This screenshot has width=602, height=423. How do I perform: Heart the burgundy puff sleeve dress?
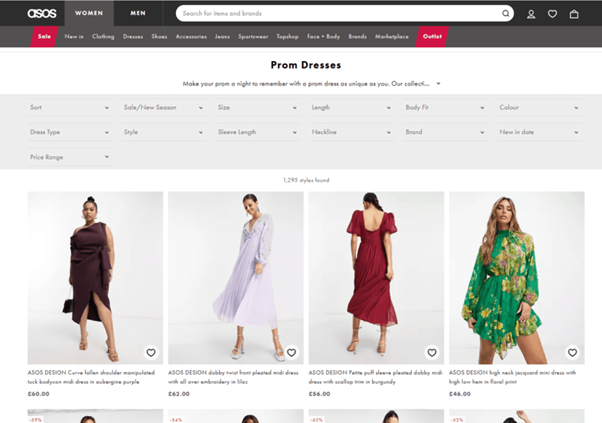tap(432, 352)
